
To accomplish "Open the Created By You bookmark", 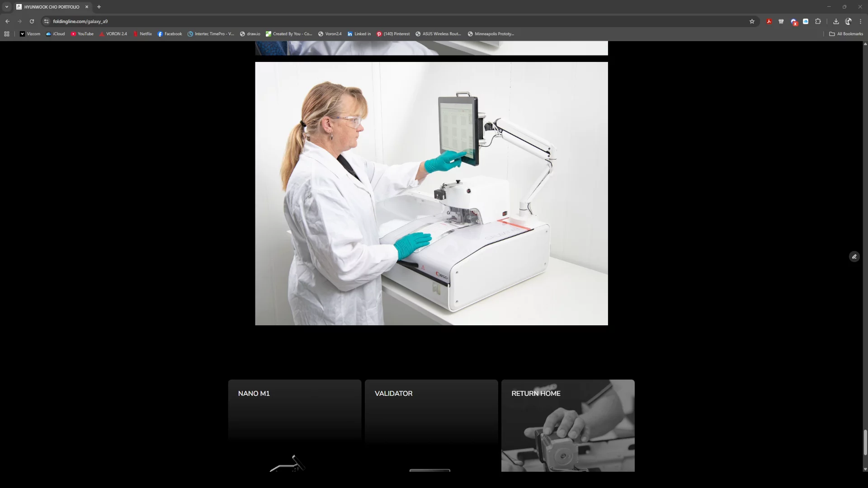I will click(x=289, y=34).
